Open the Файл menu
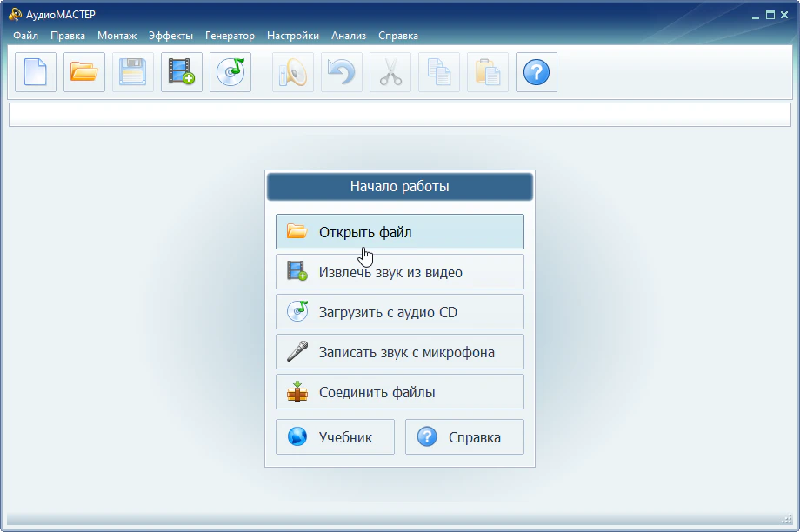Viewport: 800px width, 532px height. [26, 36]
